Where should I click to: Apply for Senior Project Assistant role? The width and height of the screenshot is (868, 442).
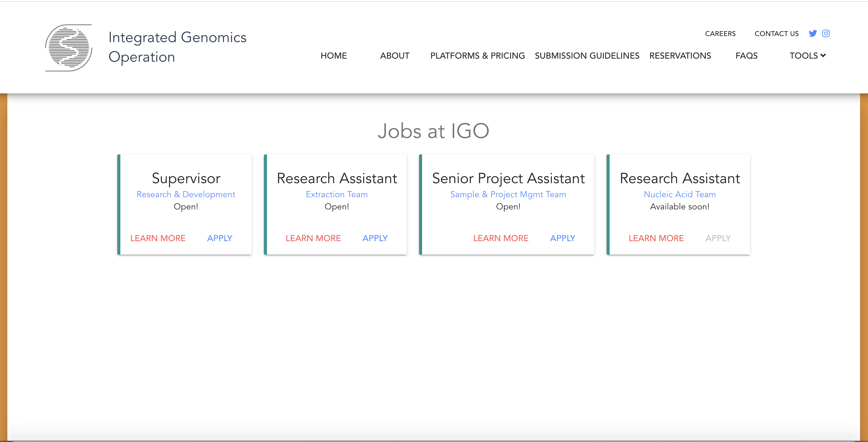pyautogui.click(x=563, y=238)
